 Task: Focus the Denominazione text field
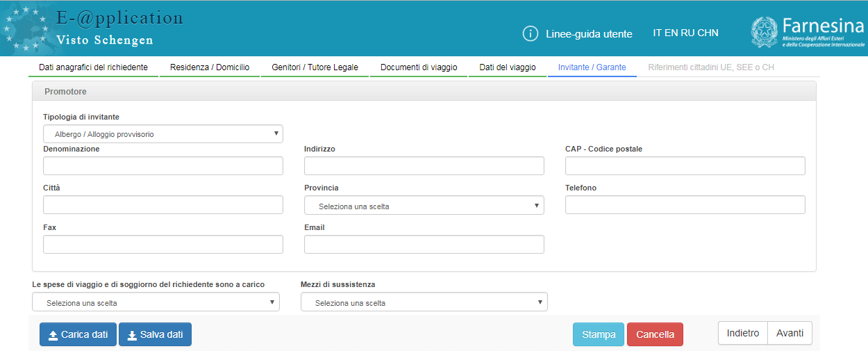click(x=163, y=165)
